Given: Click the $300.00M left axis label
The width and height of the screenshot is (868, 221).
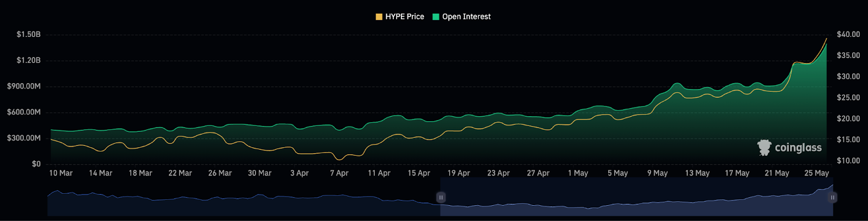Looking at the screenshot, I should click(24, 138).
